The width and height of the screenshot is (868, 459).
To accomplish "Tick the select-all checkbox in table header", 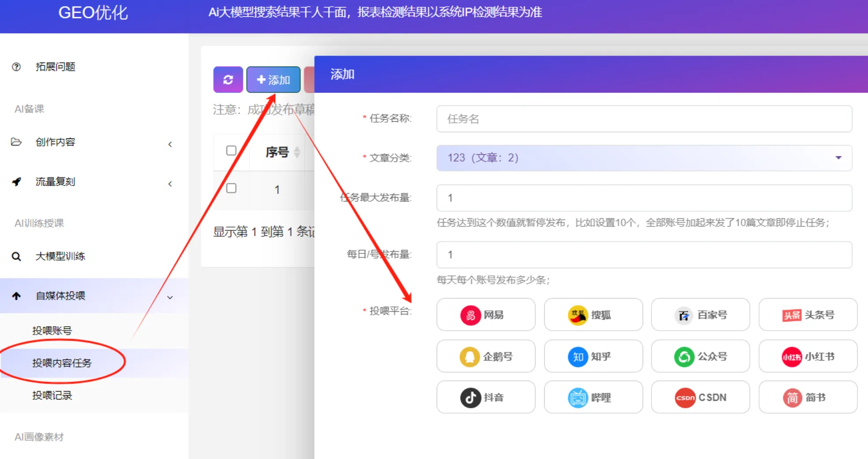I will click(231, 150).
